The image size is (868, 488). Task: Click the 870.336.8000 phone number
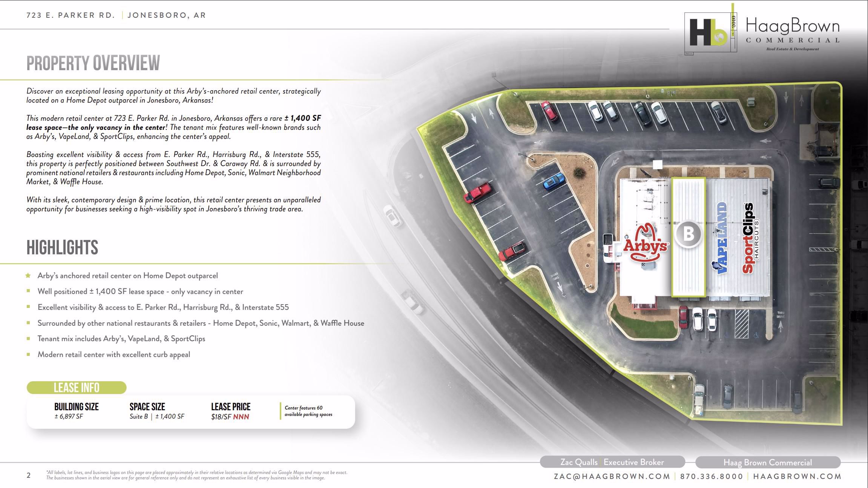tap(712, 476)
